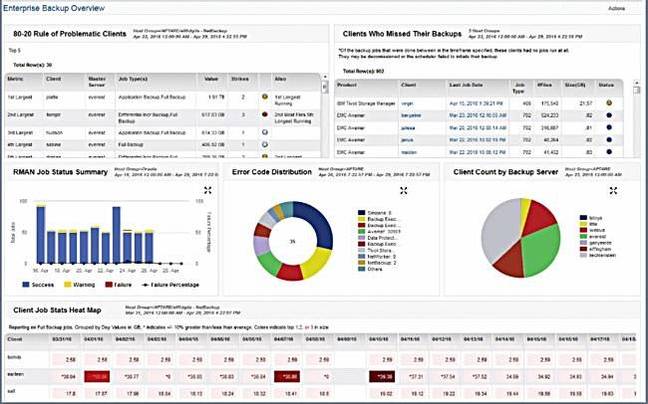
Task: Sort missed backups table by #Files column
Action: (x=544, y=85)
